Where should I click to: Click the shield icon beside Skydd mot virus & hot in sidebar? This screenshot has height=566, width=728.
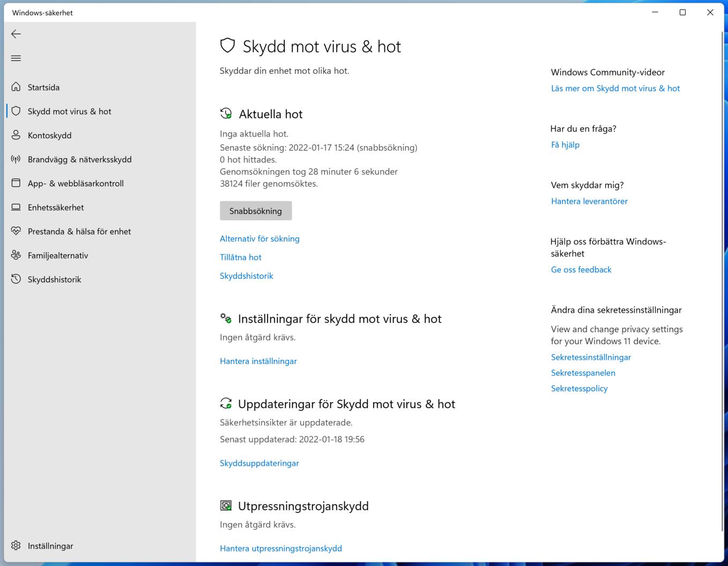pos(16,111)
